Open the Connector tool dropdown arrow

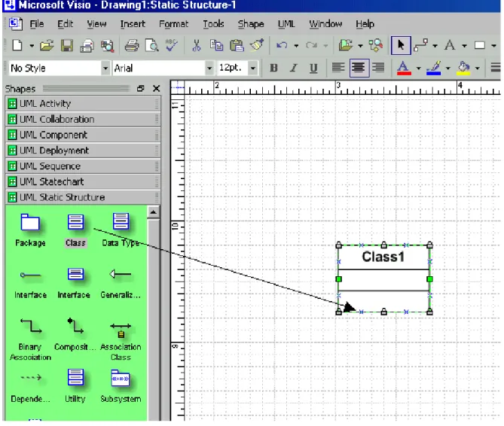point(435,46)
